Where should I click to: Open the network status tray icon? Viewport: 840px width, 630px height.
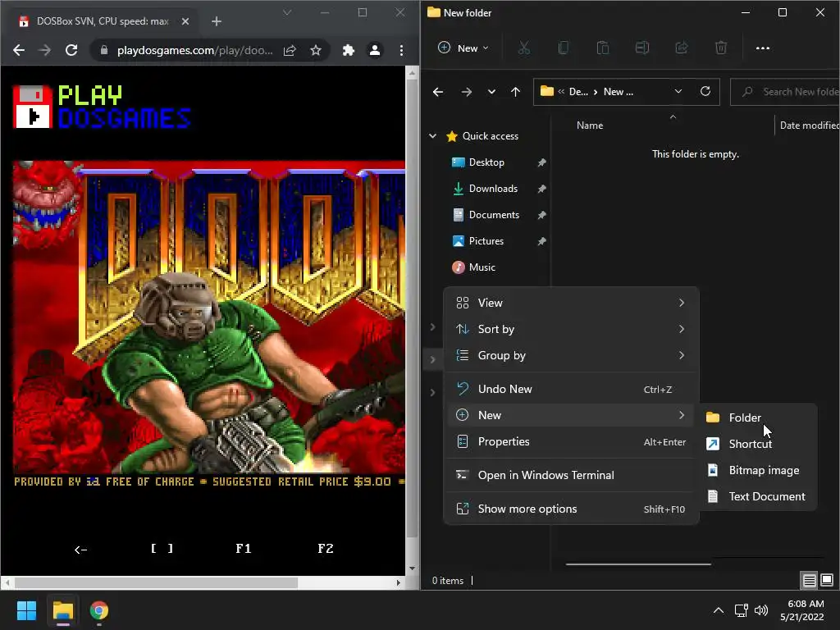click(741, 610)
